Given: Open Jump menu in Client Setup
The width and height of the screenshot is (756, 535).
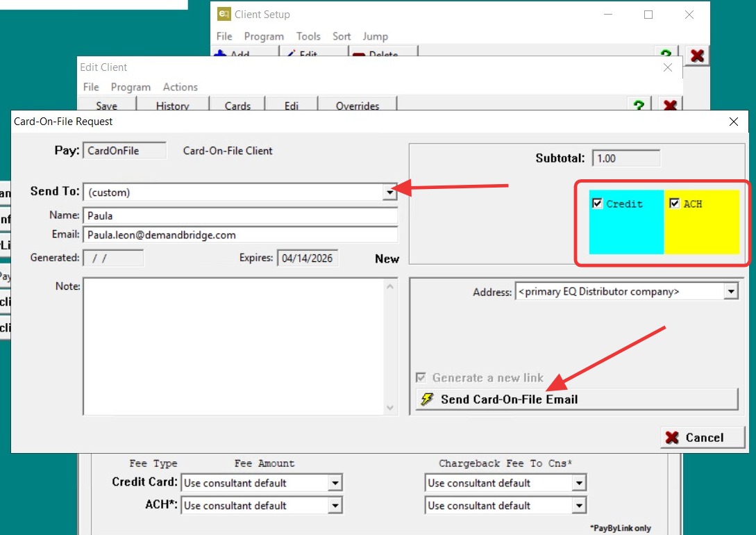Looking at the screenshot, I should (x=375, y=36).
